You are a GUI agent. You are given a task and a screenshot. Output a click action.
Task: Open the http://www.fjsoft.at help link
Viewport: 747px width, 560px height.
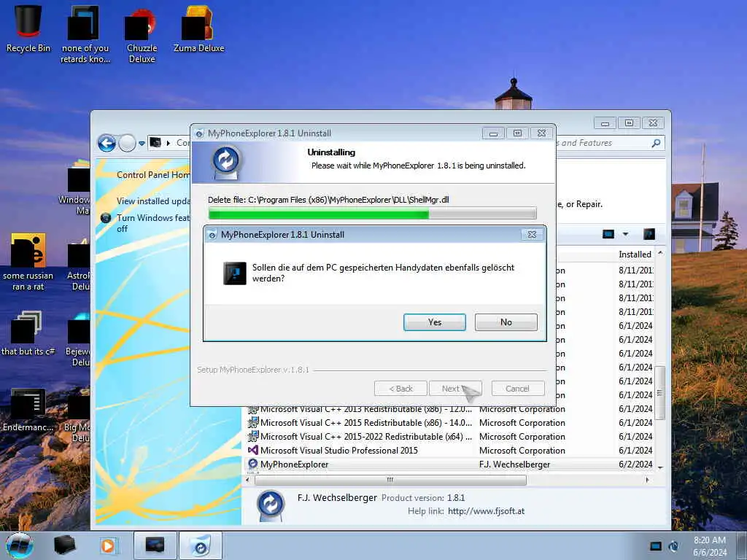[x=486, y=511]
